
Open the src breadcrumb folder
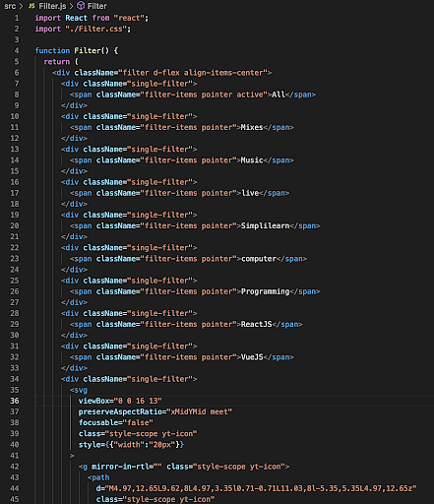[10, 6]
